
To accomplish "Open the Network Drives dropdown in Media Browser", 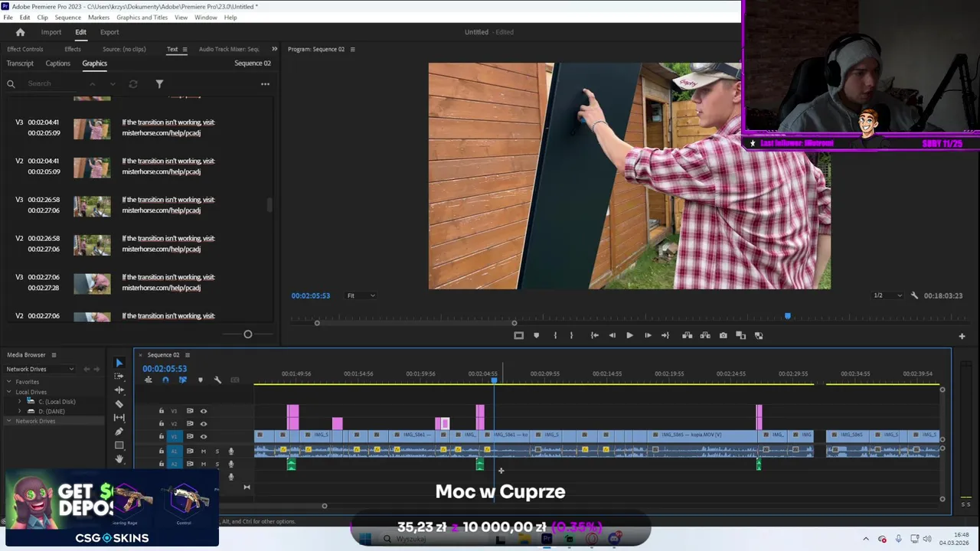I will tap(40, 369).
